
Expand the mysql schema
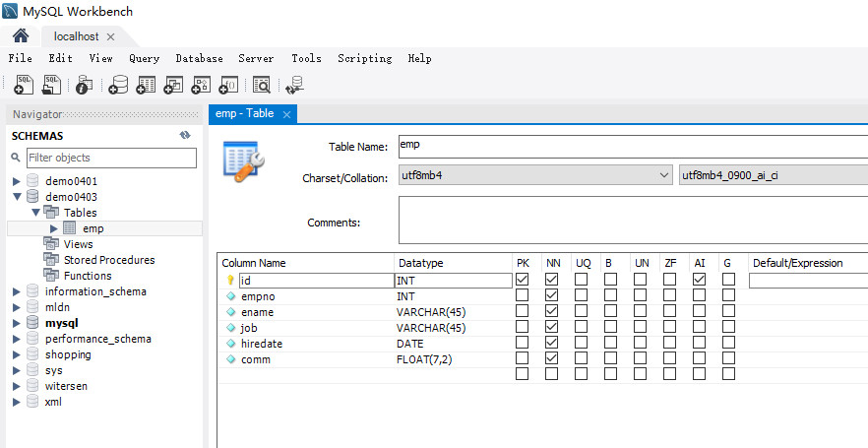pyautogui.click(x=17, y=323)
